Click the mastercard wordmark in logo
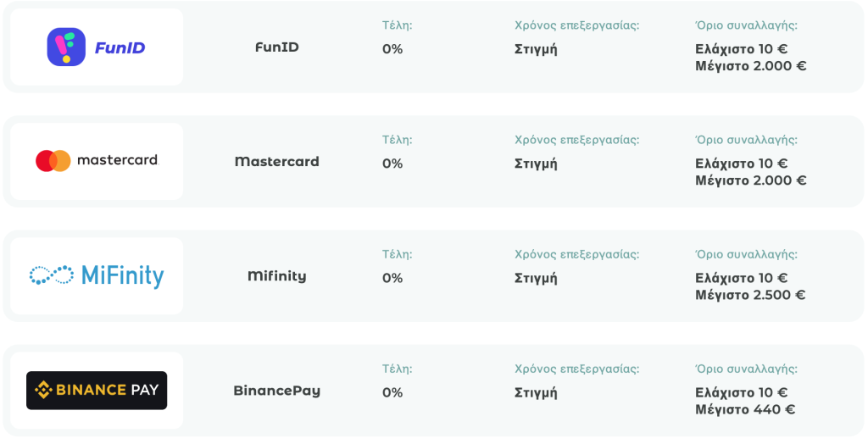 pos(118,160)
